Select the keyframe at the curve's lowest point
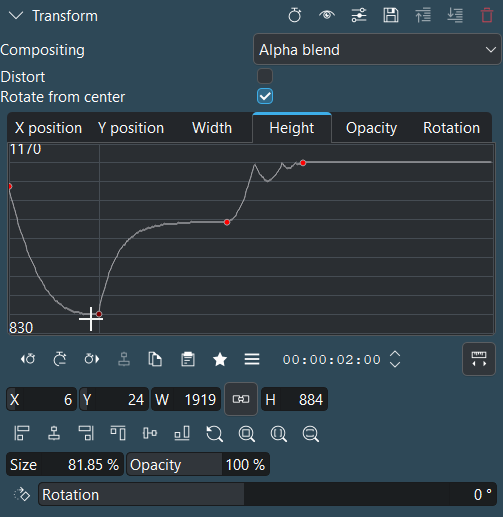 coord(99,314)
